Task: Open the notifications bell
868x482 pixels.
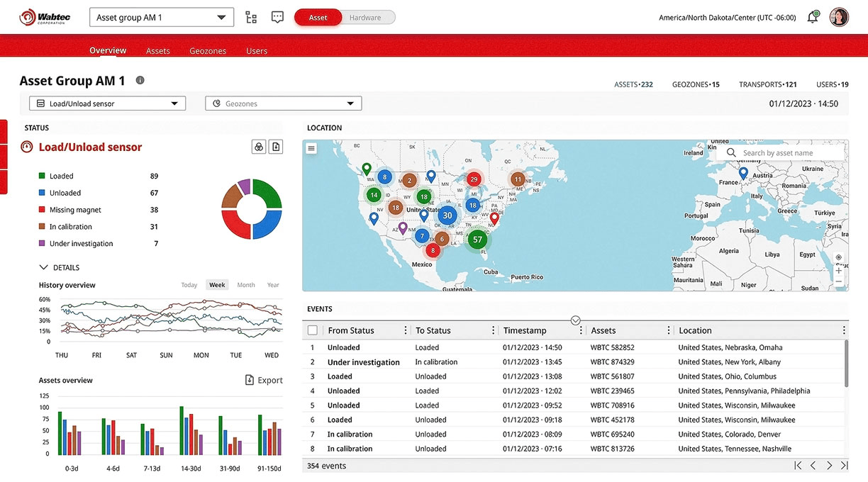Action: pos(813,18)
